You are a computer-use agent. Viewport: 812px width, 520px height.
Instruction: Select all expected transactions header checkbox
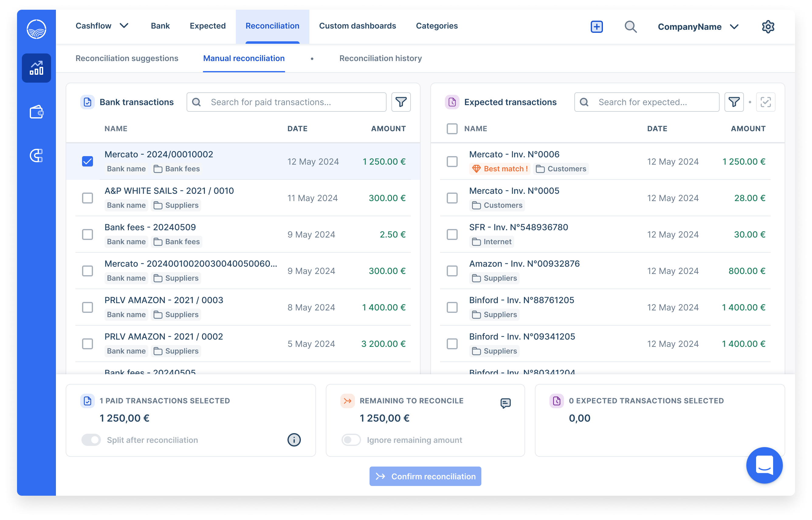tap(452, 129)
